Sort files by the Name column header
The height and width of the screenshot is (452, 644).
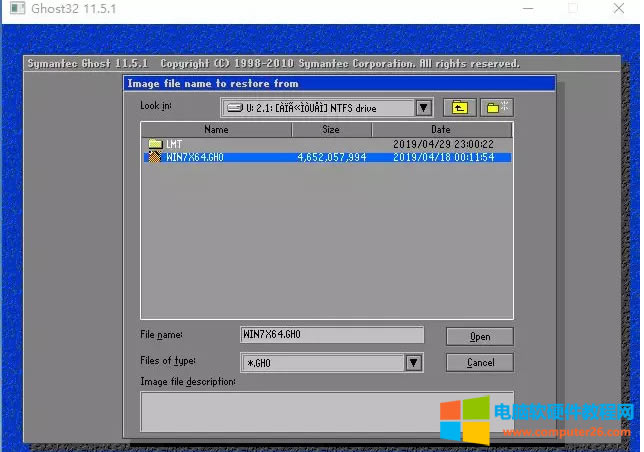pos(216,129)
